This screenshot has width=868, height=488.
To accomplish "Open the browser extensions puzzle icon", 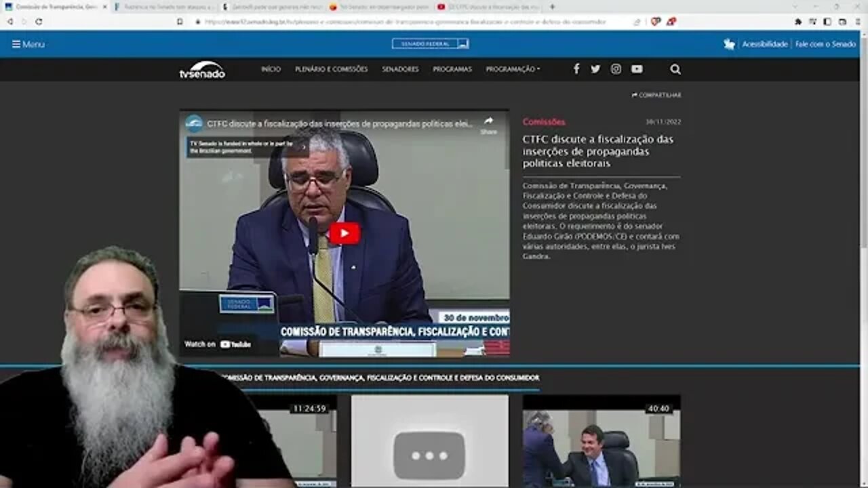I will [798, 22].
